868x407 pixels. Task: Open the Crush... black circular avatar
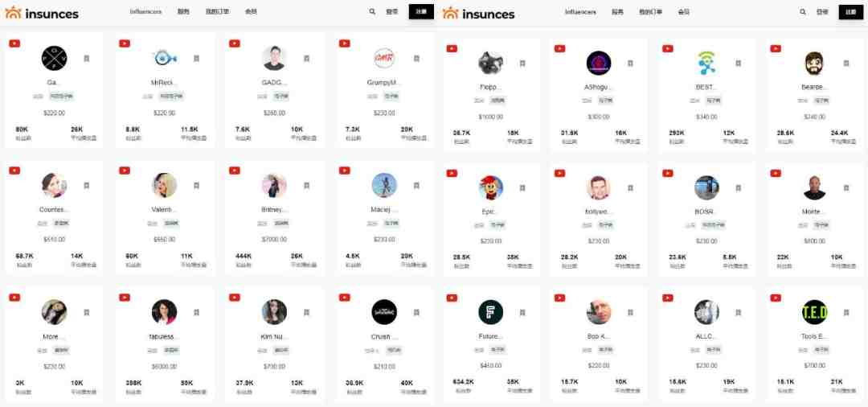(x=384, y=312)
